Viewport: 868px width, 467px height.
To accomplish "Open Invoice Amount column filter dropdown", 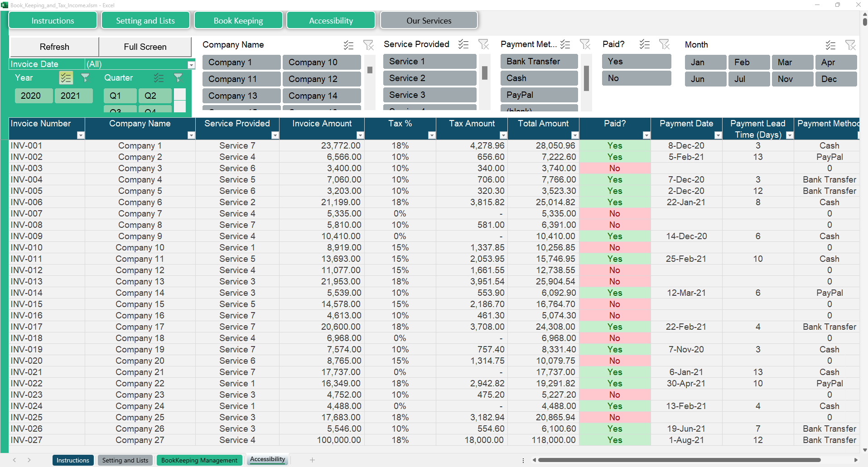I will pos(360,135).
